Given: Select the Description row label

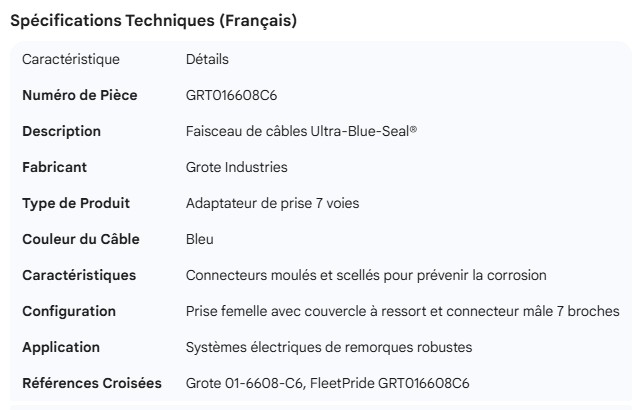Looking at the screenshot, I should [61, 131].
